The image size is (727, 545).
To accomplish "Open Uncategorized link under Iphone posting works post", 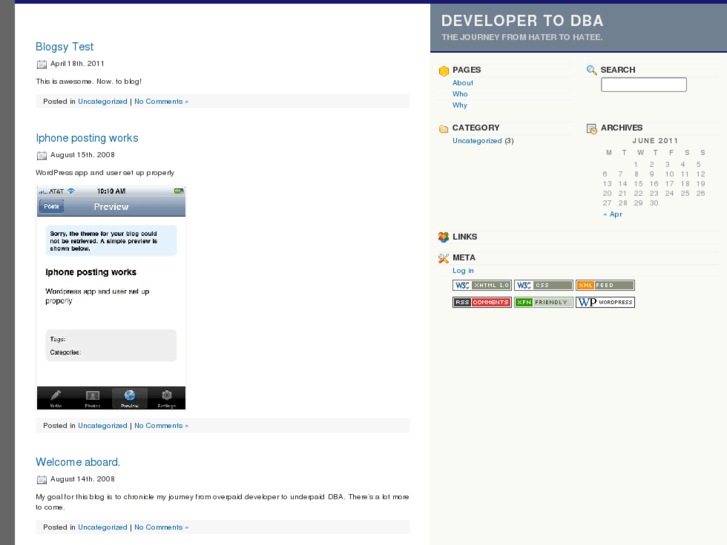I will pos(102,426).
